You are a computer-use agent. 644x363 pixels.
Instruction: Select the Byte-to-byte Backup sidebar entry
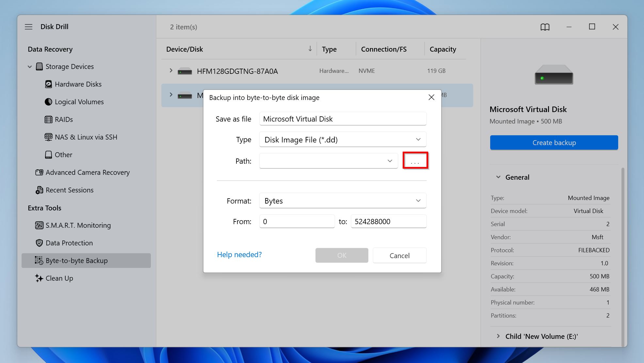coord(76,260)
